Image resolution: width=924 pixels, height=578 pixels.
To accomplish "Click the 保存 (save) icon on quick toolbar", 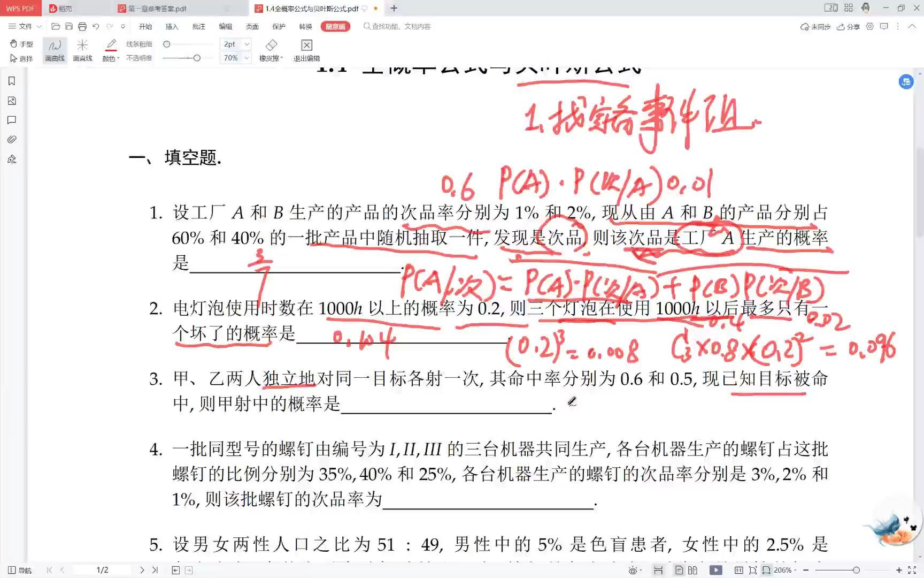I will click(x=69, y=26).
